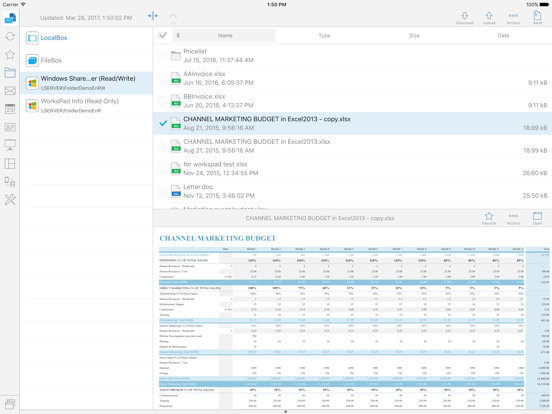Click the Updated timestamp text
The image size is (552, 414).
pyautogui.click(x=86, y=18)
